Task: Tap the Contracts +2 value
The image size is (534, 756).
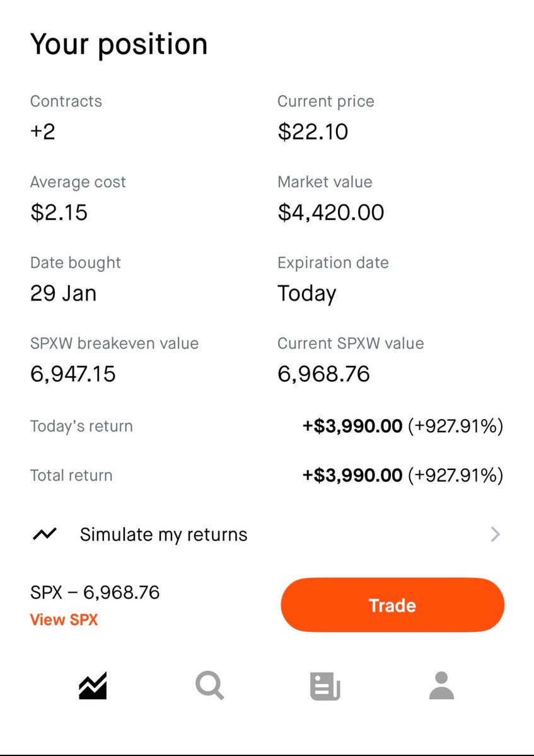Action: point(43,132)
